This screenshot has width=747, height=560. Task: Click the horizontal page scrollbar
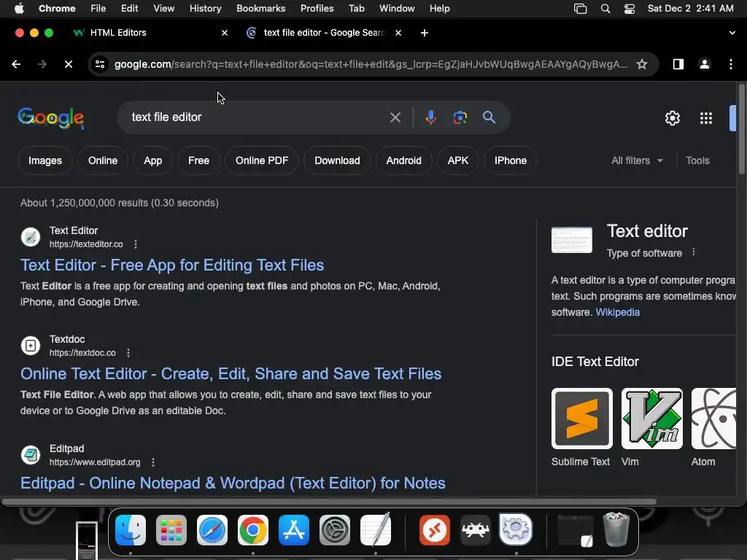tap(329, 502)
